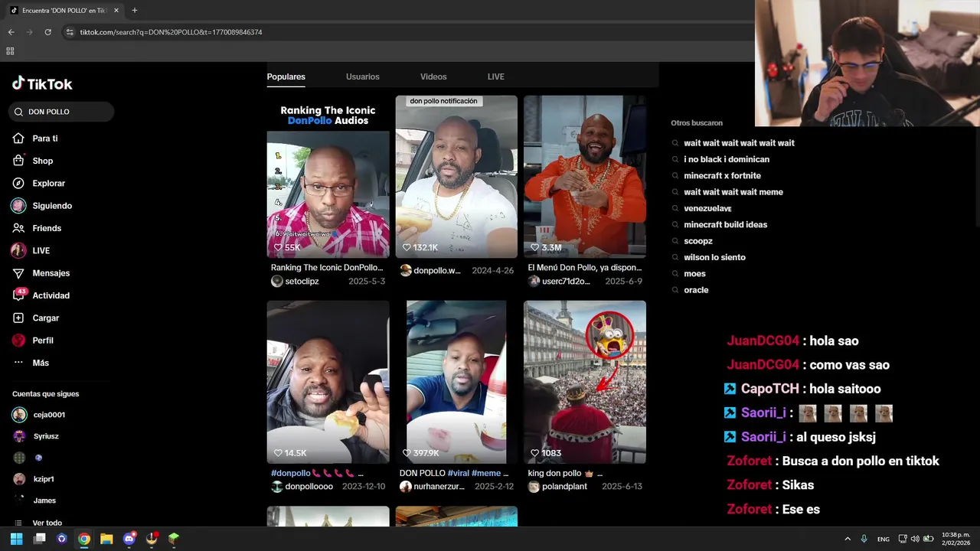The width and height of the screenshot is (980, 551).
Task: Search suggestion 'minecraft build ideas'
Action: click(725, 225)
